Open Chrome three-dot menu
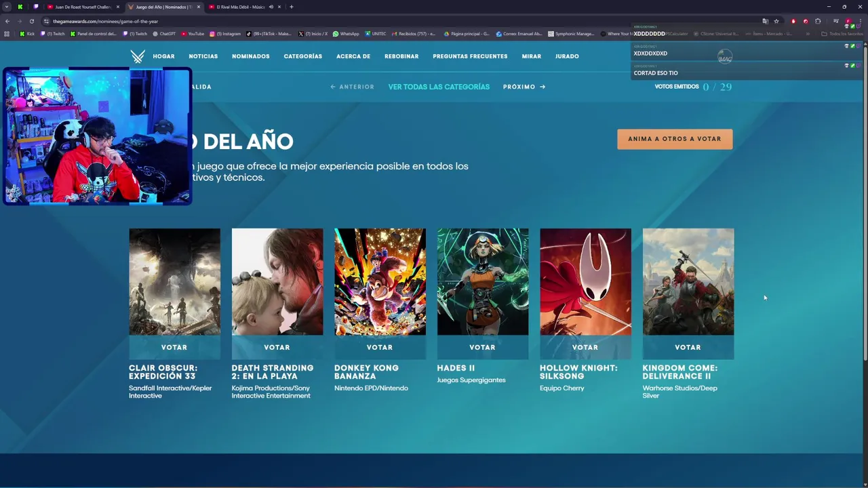This screenshot has width=868, height=488. click(x=860, y=21)
